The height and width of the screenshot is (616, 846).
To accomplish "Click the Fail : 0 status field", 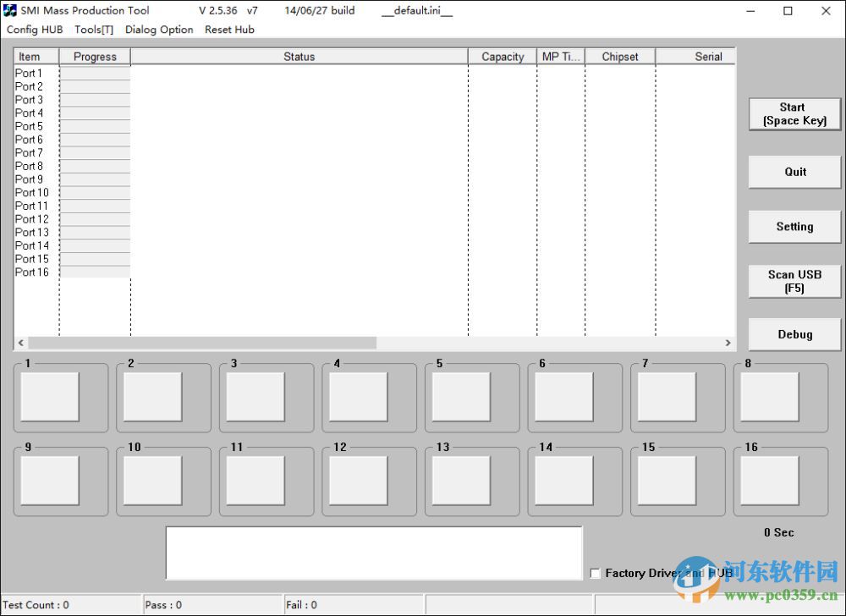I will (354, 605).
